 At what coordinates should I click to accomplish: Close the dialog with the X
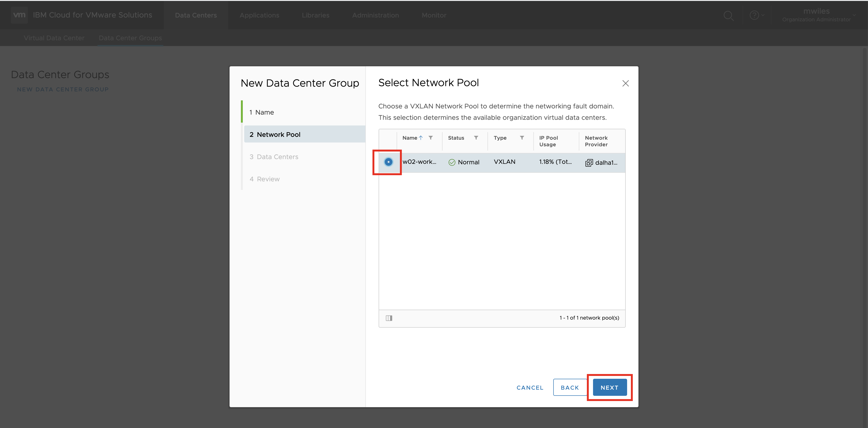tap(625, 83)
